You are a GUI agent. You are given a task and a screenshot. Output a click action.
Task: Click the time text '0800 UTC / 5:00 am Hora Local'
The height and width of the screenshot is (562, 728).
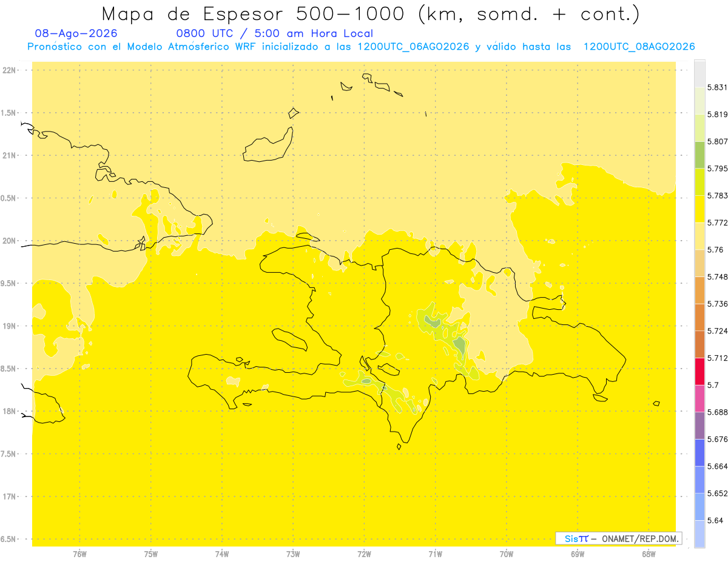[x=274, y=33]
